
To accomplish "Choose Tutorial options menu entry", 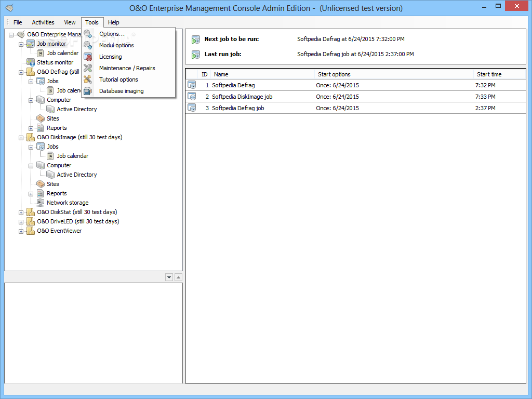I will pos(119,79).
